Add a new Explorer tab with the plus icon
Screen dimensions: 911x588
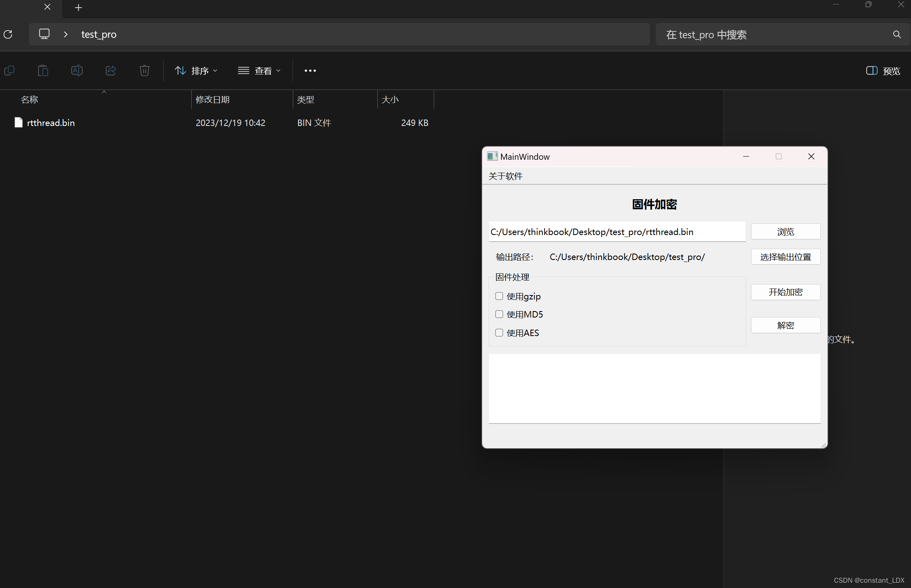pos(79,8)
